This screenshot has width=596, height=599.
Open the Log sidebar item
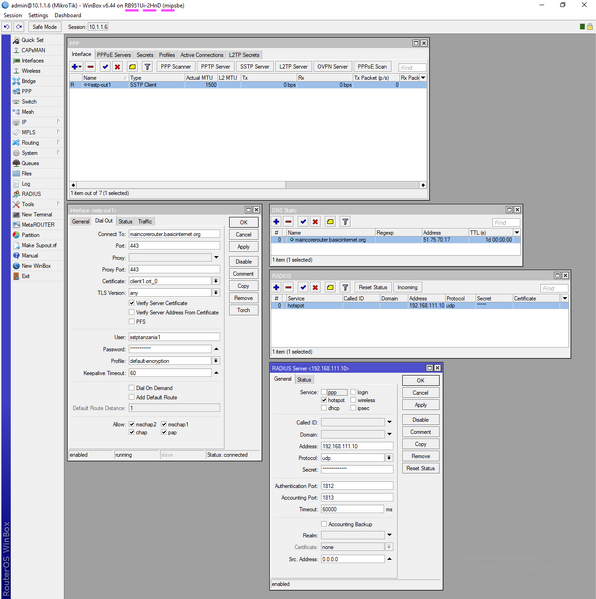coord(26,184)
